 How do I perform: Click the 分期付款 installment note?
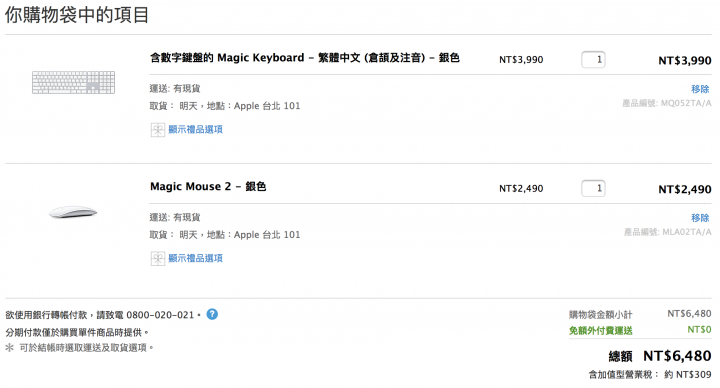(x=78, y=332)
